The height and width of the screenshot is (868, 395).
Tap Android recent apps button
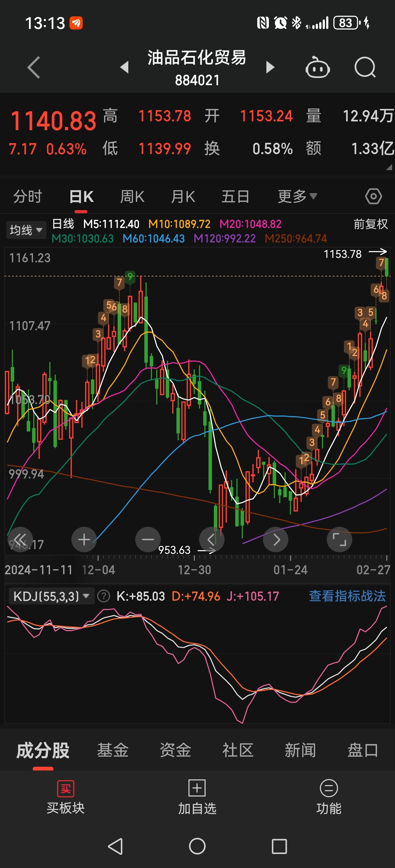[279, 846]
